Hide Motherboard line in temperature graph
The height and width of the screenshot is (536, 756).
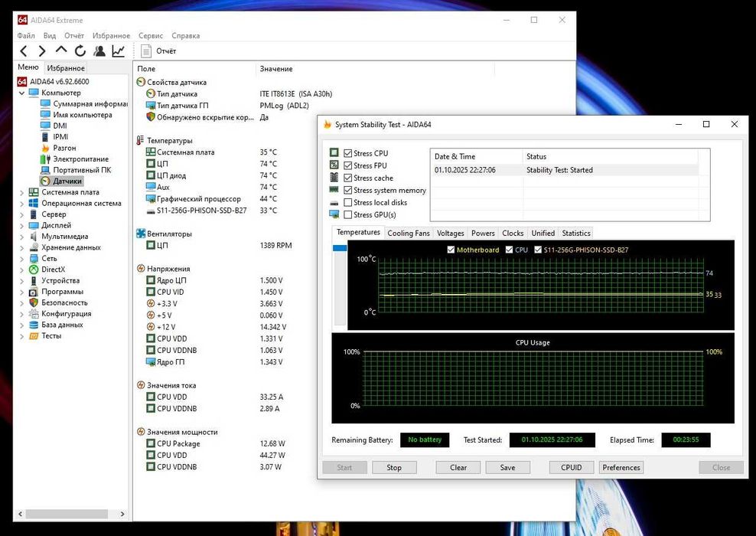point(451,250)
